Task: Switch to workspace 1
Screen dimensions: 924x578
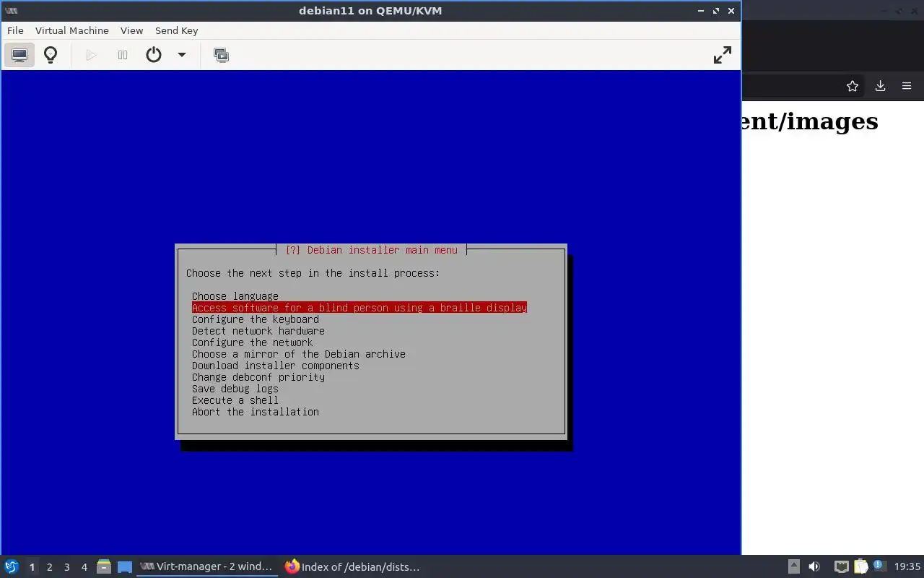Action: 32,567
